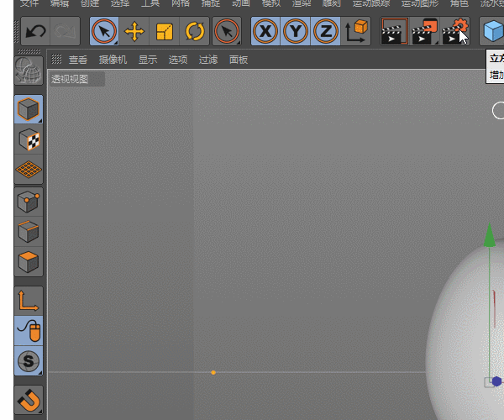Switch to Edges mode

point(29,232)
